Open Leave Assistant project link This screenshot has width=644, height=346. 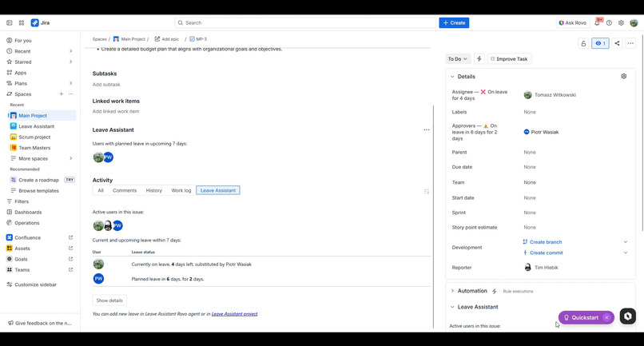(x=235, y=314)
